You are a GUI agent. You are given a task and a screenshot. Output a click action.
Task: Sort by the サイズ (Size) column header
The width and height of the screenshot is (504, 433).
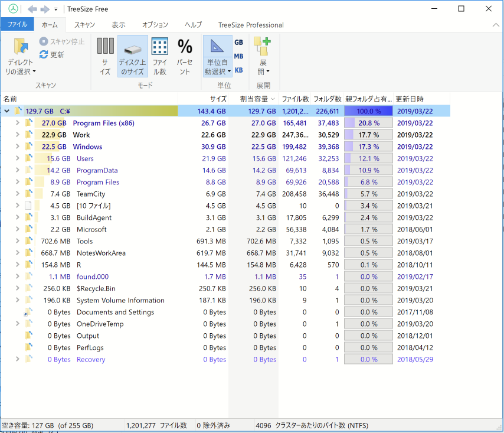pos(203,99)
